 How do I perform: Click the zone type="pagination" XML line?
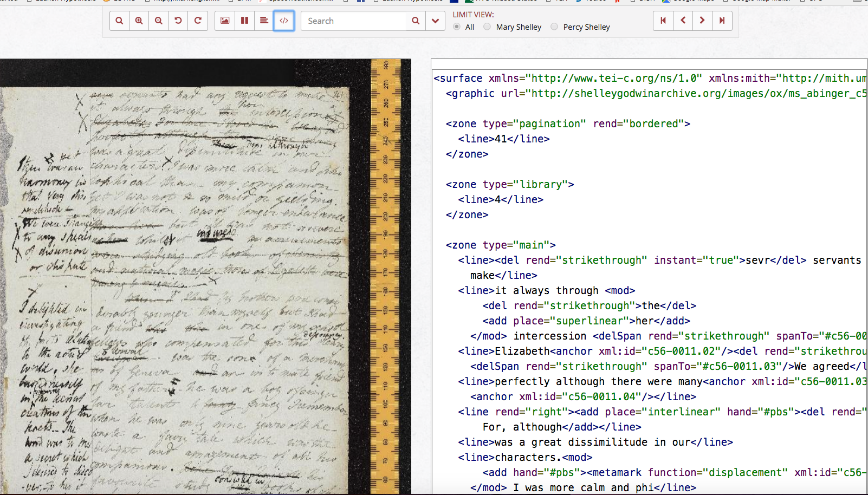click(x=568, y=123)
